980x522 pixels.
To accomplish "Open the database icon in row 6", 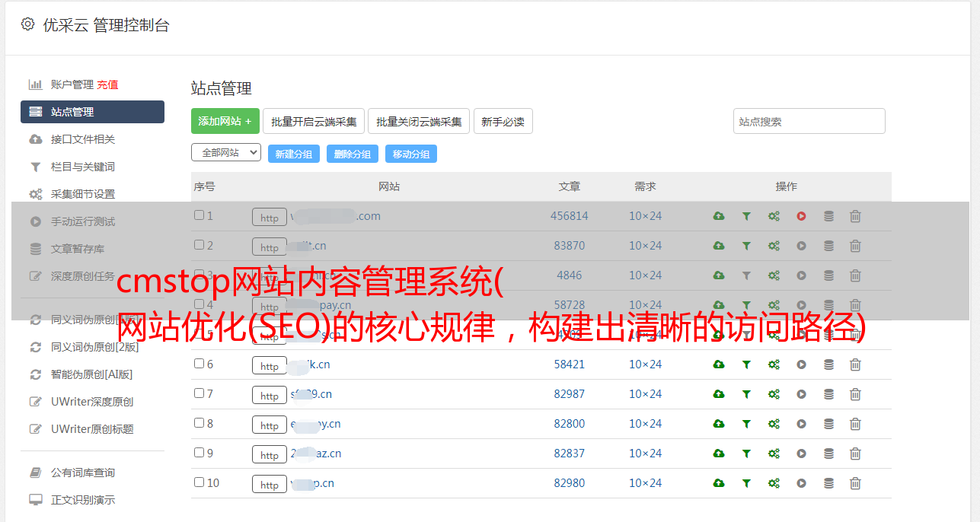I will pos(828,364).
